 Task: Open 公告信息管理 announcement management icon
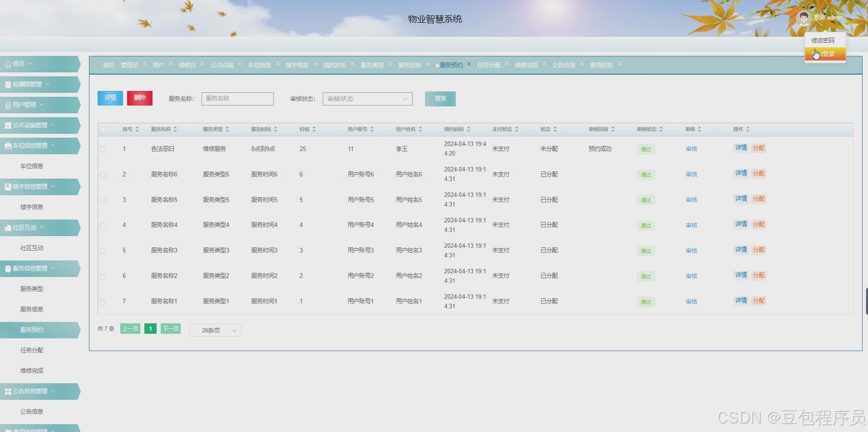pyautogui.click(x=7, y=391)
